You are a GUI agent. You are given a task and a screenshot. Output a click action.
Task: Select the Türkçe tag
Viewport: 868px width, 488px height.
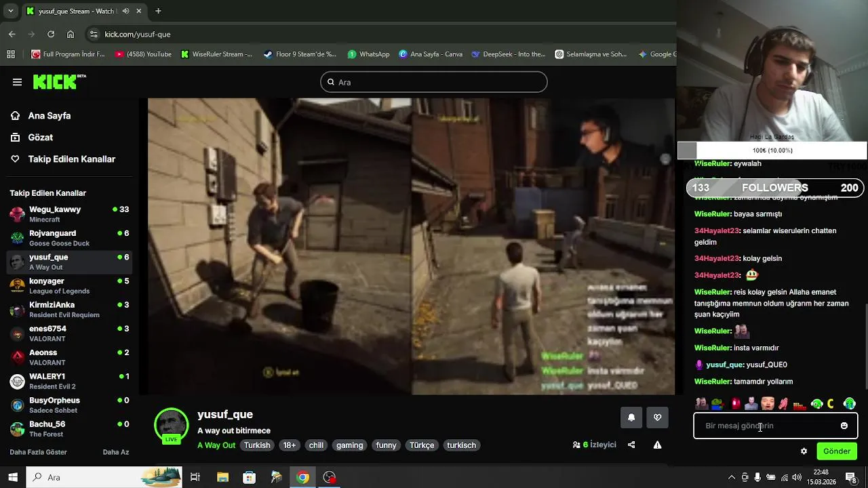(x=422, y=445)
